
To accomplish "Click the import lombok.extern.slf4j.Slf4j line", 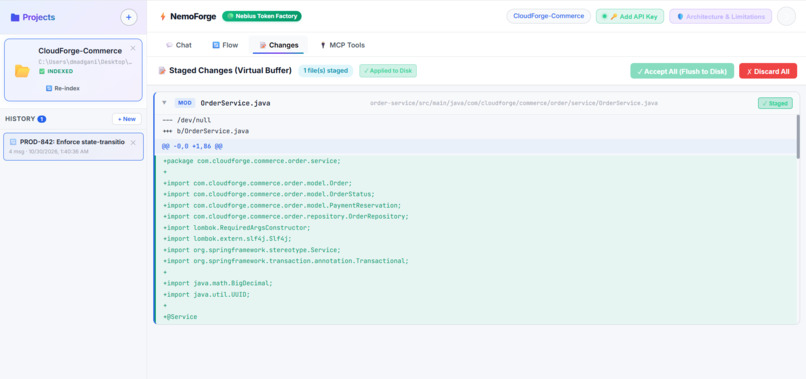I will tap(227, 239).
